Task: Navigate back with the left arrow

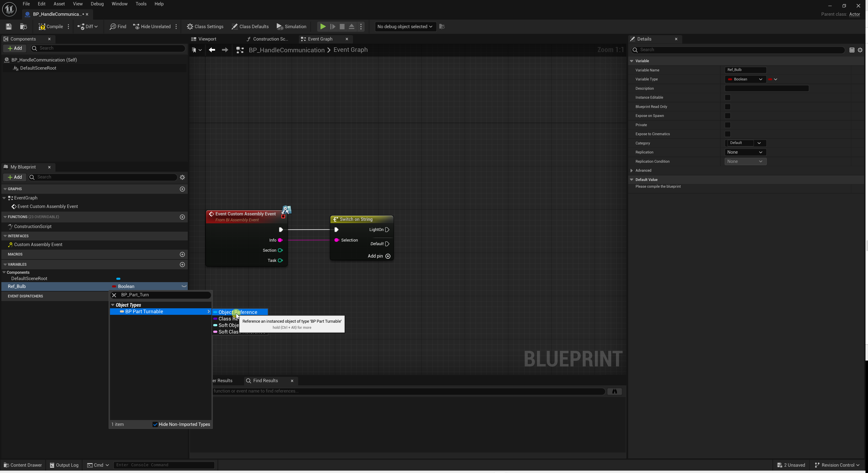Action: tap(212, 50)
